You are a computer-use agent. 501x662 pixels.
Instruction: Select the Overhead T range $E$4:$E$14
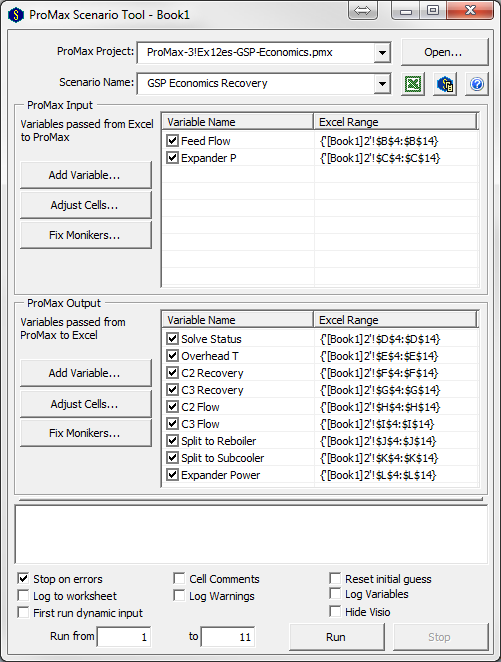pyautogui.click(x=379, y=356)
